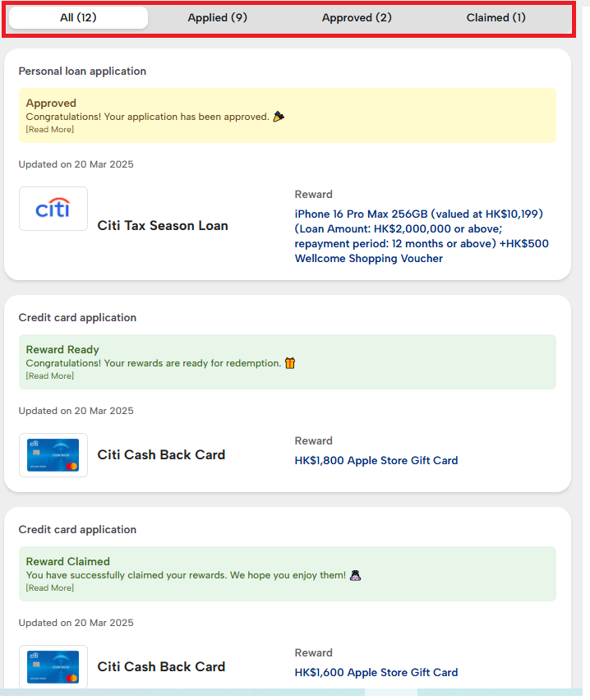Click the Citi Tax Season Loan title

163,226
